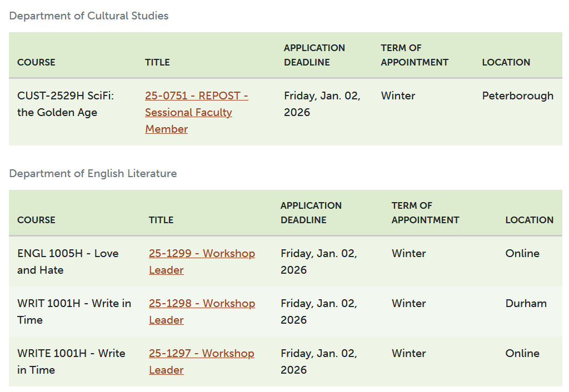This screenshot has height=392, width=569.
Task: Click Course header in Cultural Studies table
Action: 36,62
